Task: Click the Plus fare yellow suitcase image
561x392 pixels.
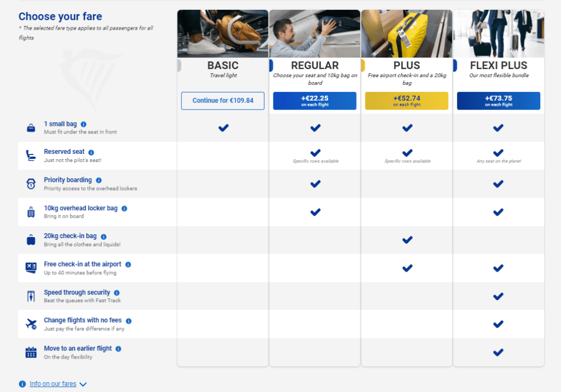Action: [407, 33]
